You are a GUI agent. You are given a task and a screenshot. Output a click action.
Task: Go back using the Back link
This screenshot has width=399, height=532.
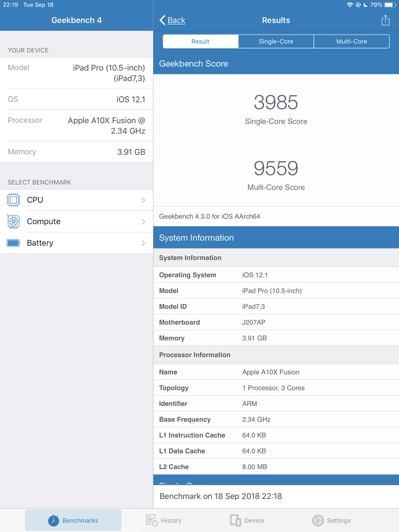(176, 20)
